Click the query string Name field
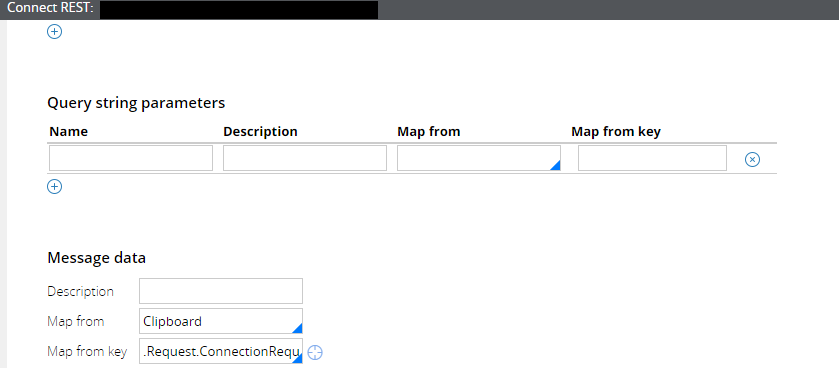 131,158
